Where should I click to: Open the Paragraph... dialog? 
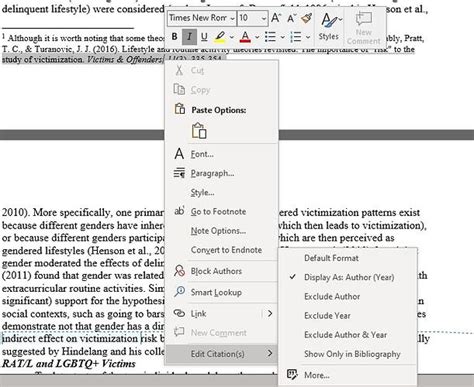(x=212, y=173)
